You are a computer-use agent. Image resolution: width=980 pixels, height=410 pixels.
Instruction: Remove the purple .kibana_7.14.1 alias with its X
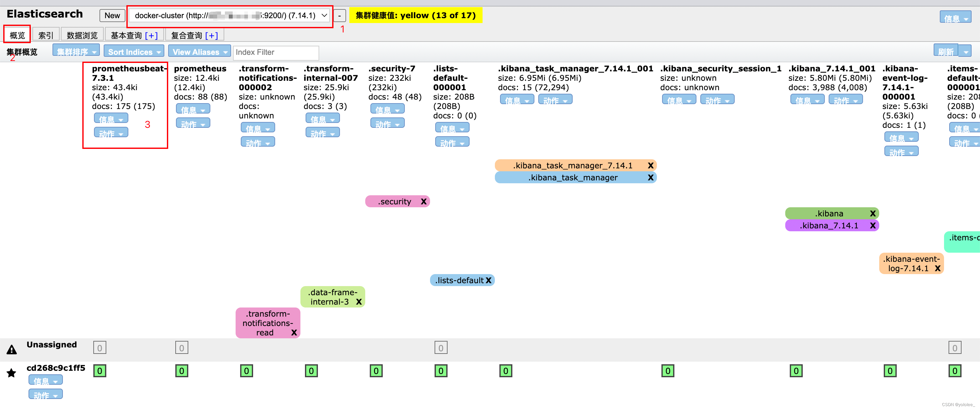pos(873,226)
